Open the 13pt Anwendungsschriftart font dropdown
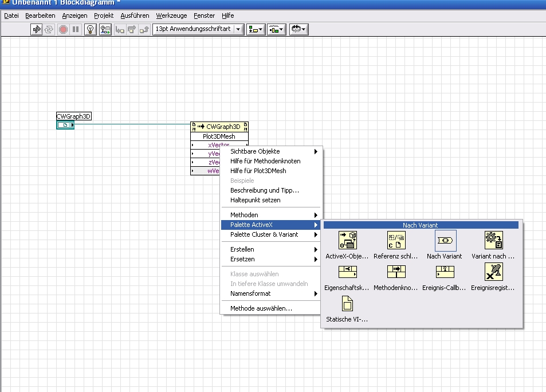Image resolution: width=546 pixels, height=392 pixels. pyautogui.click(x=198, y=29)
